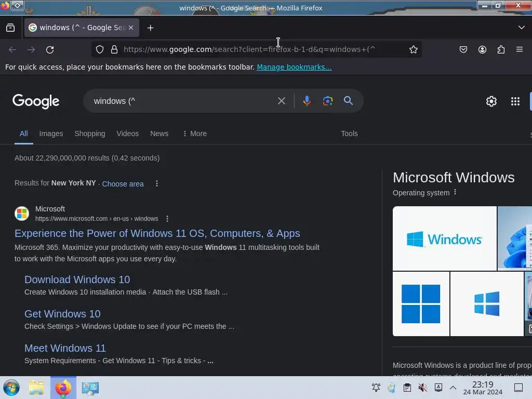The height and width of the screenshot is (399, 532).
Task: Open Experience the Power of Windows 11 result
Action: click(157, 233)
